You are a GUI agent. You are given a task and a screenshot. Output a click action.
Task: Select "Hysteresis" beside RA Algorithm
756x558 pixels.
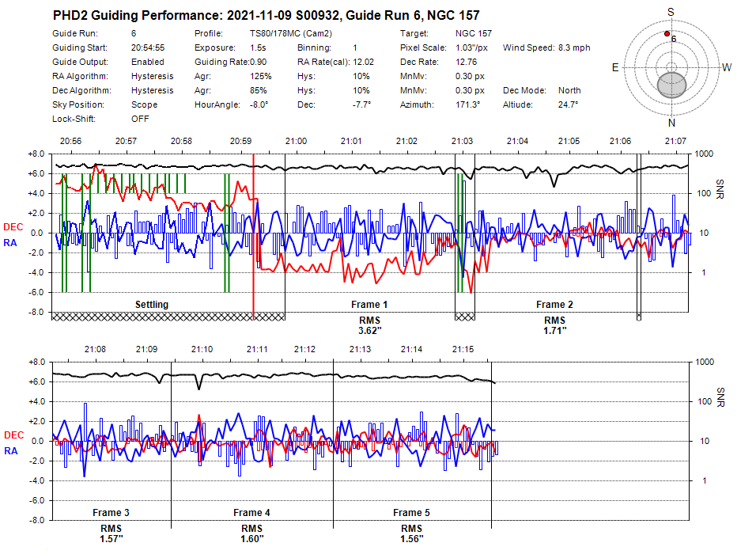[152, 76]
